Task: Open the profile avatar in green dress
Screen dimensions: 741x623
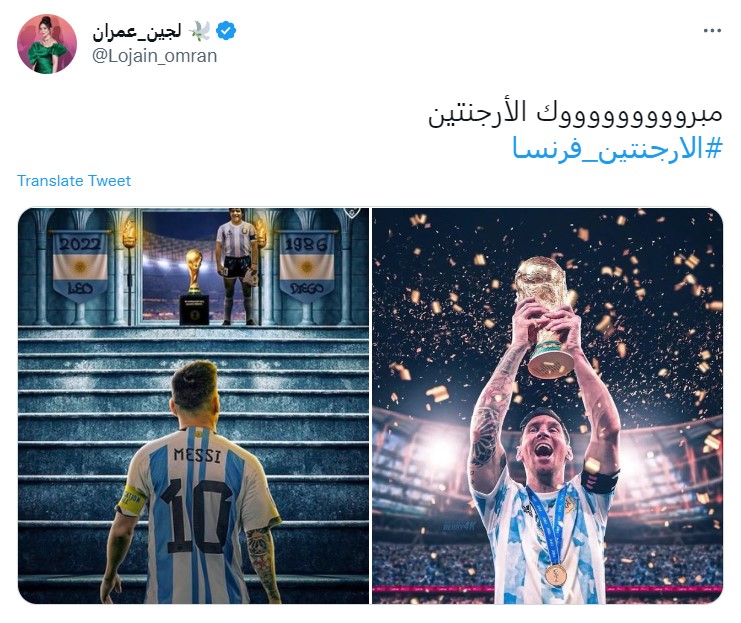Action: (47, 44)
